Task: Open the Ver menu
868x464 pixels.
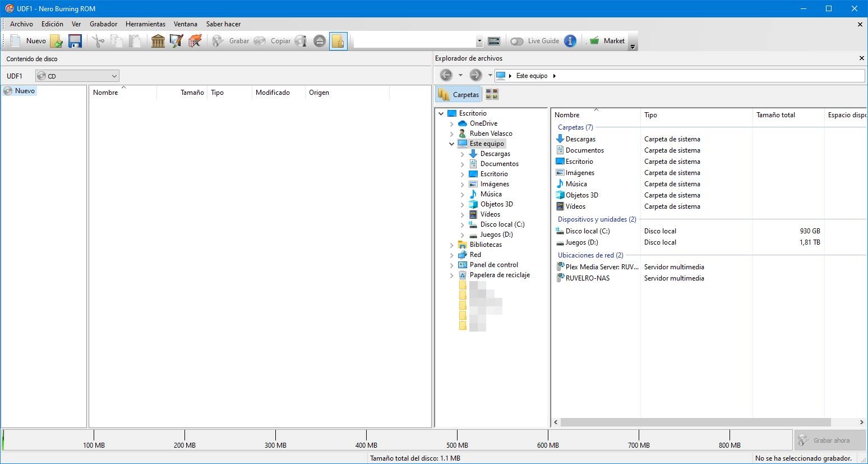Action: 76,24
